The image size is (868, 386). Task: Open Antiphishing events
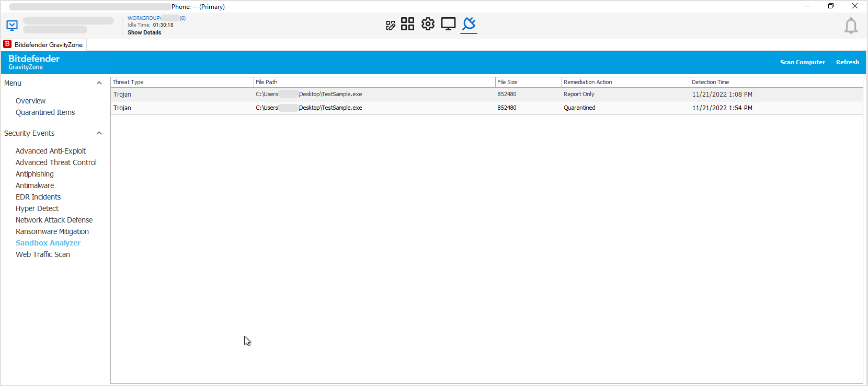[x=35, y=174]
